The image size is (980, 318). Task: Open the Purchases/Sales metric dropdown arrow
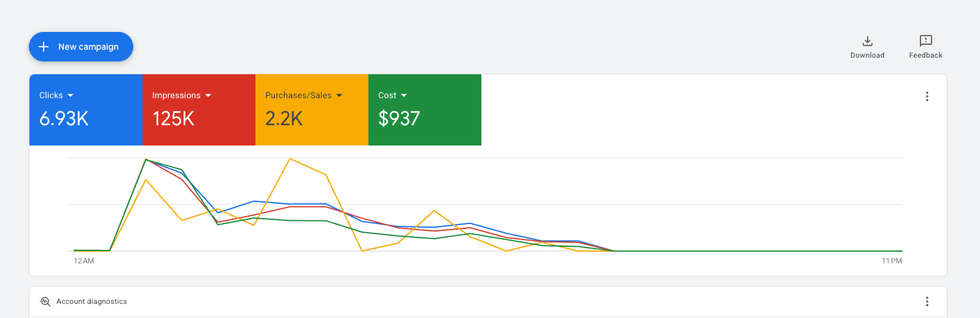coord(340,96)
